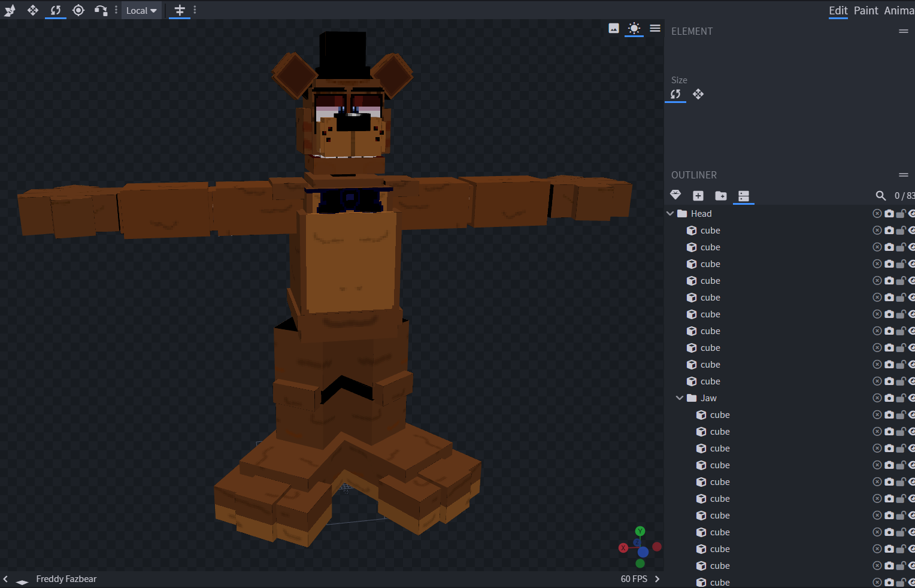This screenshot has width=915, height=588.
Task: Switch to the Paint mode tab
Action: tap(866, 10)
